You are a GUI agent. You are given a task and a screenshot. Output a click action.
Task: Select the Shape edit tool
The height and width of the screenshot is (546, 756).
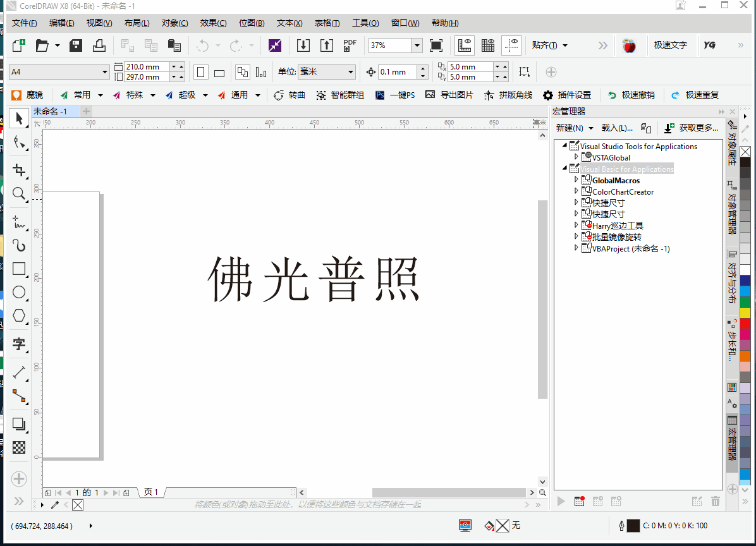19,143
